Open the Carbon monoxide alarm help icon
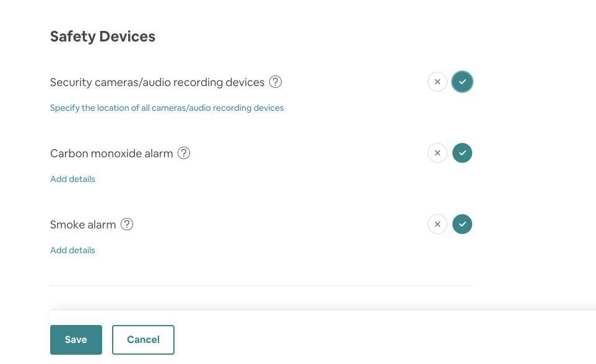Image resolution: width=596 pixels, height=364 pixels. point(184,153)
